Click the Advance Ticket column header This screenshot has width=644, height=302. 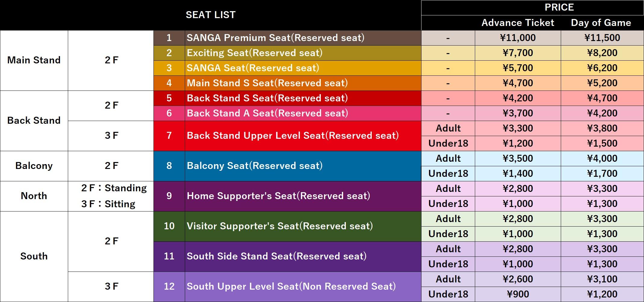tap(518, 23)
